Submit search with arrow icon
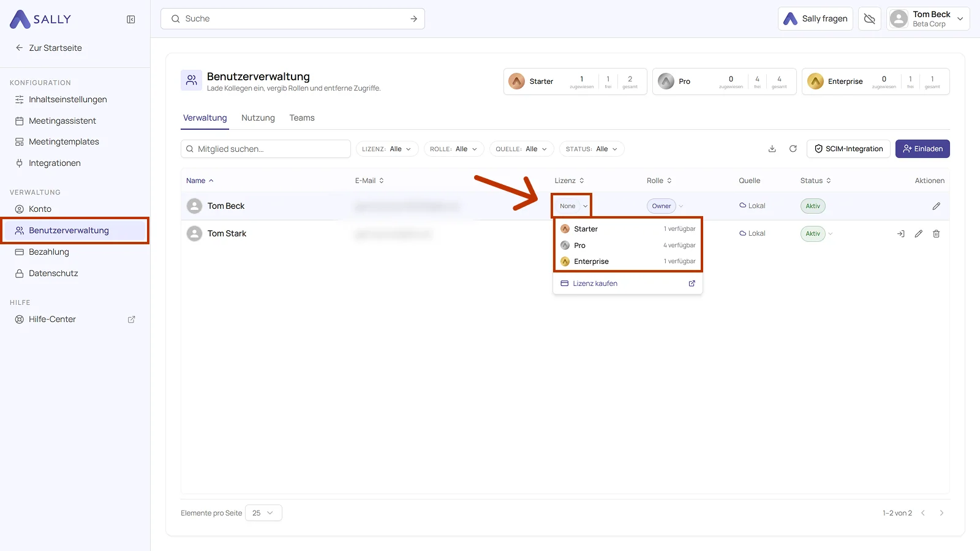 414,19
